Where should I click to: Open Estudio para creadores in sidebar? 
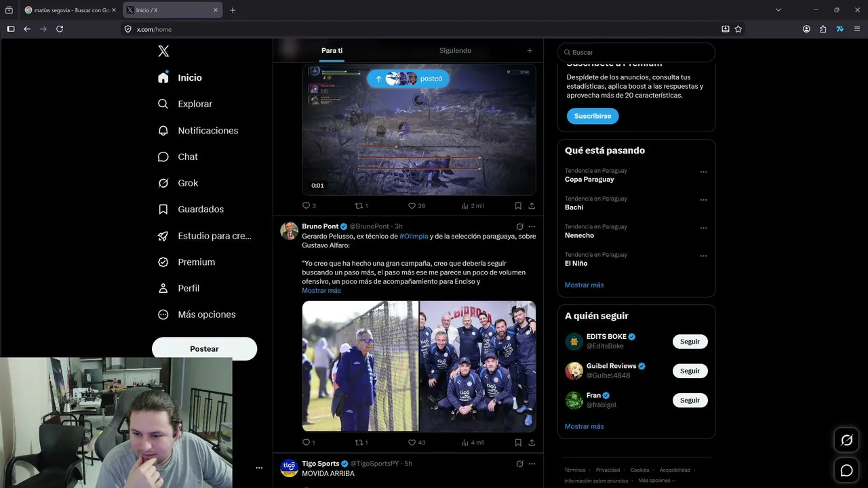click(x=204, y=236)
